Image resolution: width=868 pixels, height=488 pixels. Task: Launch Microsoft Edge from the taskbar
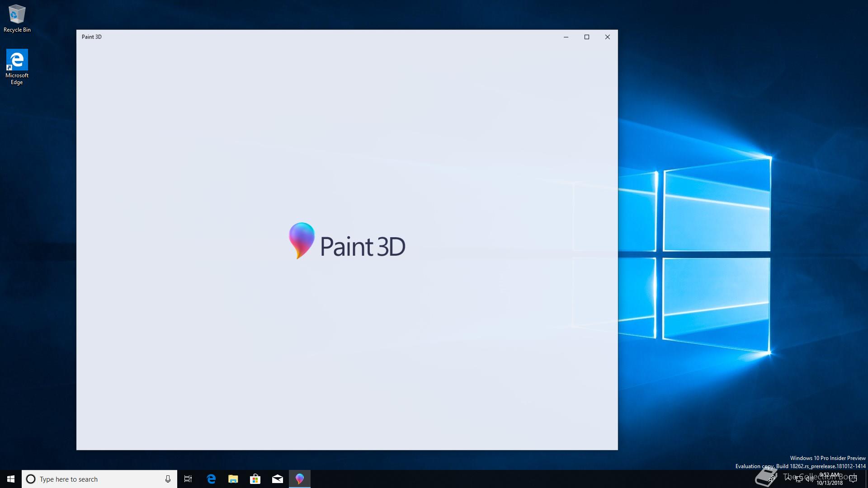211,479
